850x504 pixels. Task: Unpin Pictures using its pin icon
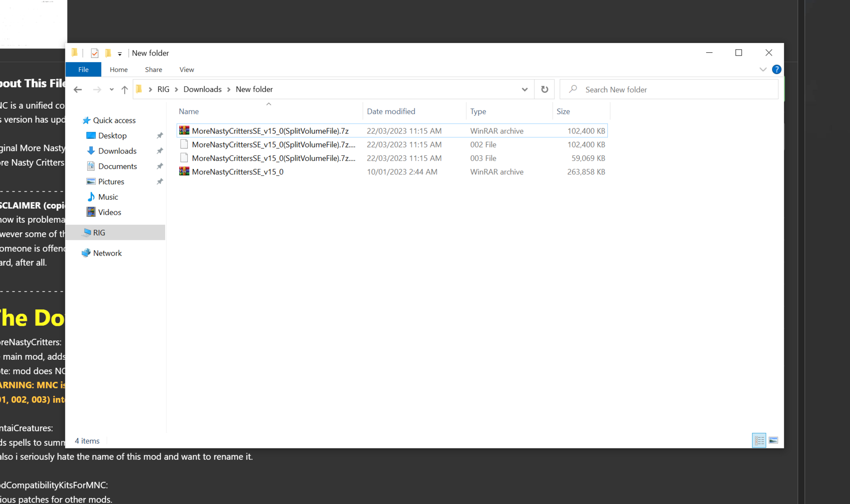click(x=160, y=182)
